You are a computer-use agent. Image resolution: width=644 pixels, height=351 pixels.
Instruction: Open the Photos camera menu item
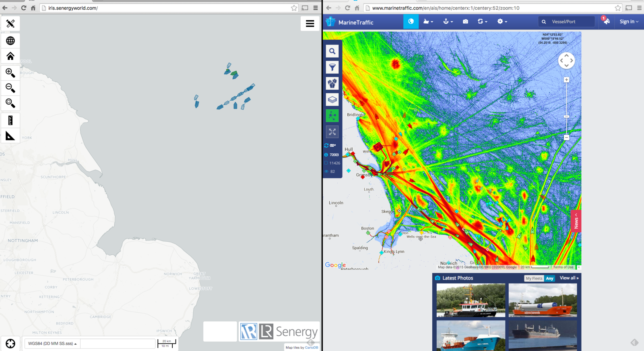[465, 21]
